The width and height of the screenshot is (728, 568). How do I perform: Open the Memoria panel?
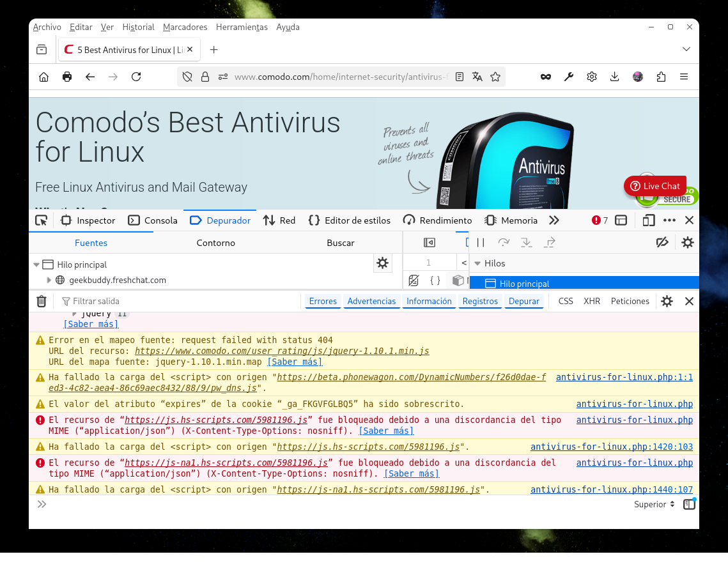point(511,220)
